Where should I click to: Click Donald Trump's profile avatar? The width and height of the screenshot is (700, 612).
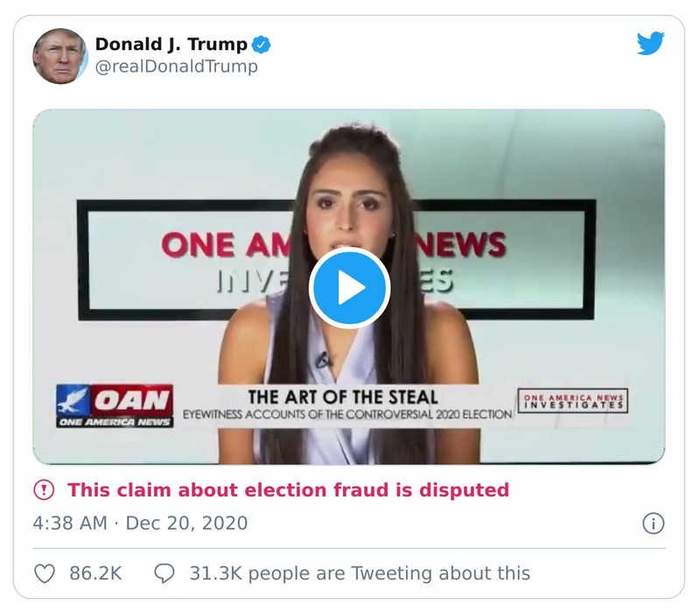point(61,51)
